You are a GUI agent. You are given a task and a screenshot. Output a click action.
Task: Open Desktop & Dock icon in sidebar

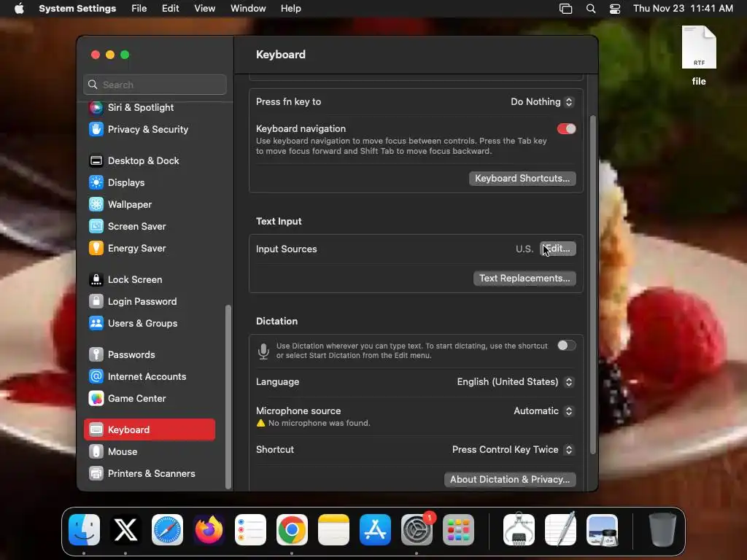click(x=96, y=161)
